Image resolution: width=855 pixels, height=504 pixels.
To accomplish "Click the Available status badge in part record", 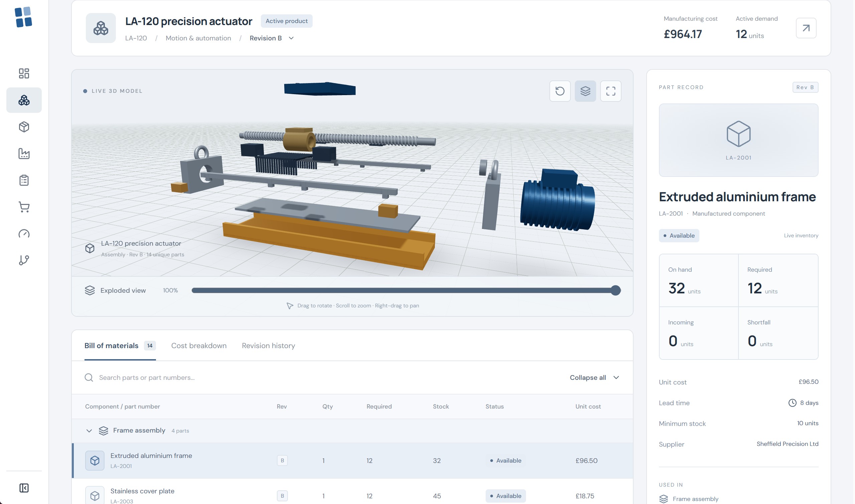I will 679,236.
